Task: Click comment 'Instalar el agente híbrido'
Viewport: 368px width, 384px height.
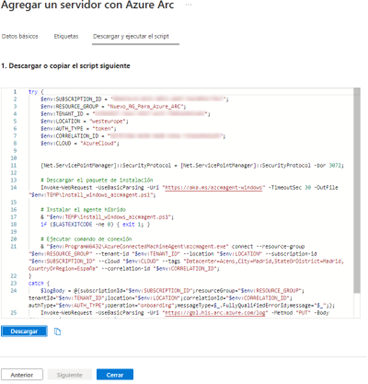Action: (83, 209)
